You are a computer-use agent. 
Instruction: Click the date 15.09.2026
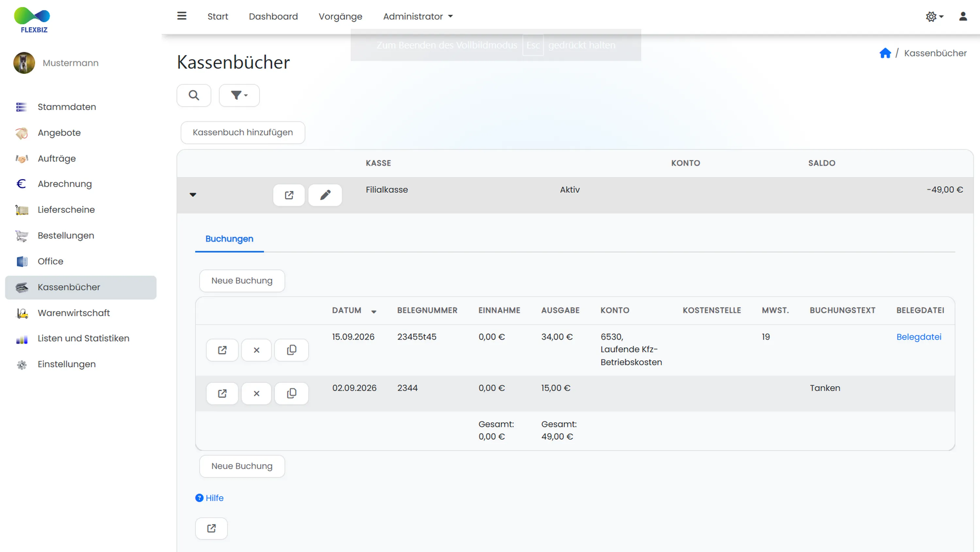353,337
